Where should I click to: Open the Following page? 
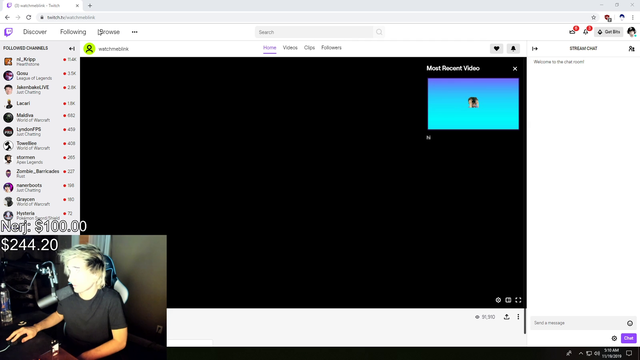click(73, 32)
